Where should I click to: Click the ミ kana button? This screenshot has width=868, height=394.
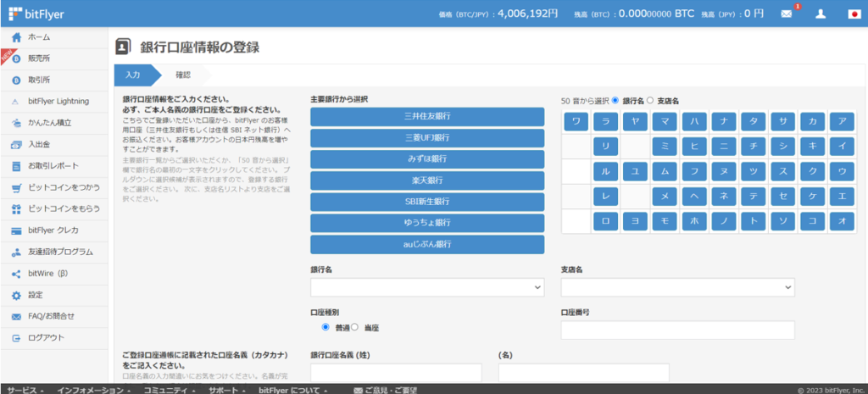pos(665,147)
